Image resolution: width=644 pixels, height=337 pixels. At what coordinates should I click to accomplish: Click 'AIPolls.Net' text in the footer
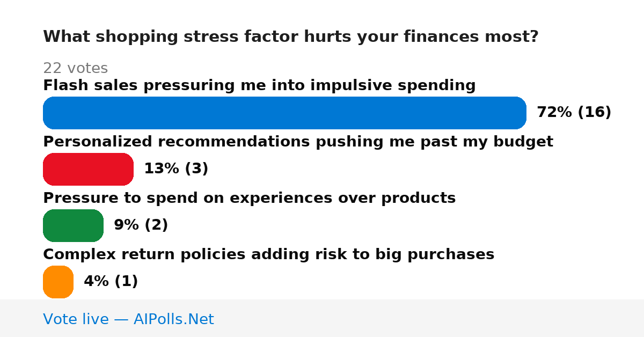tap(173, 319)
